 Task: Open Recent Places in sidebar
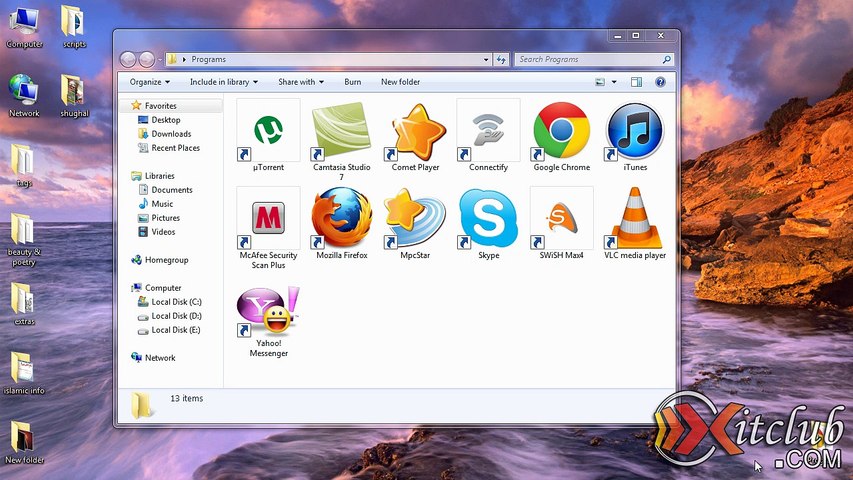pos(175,148)
